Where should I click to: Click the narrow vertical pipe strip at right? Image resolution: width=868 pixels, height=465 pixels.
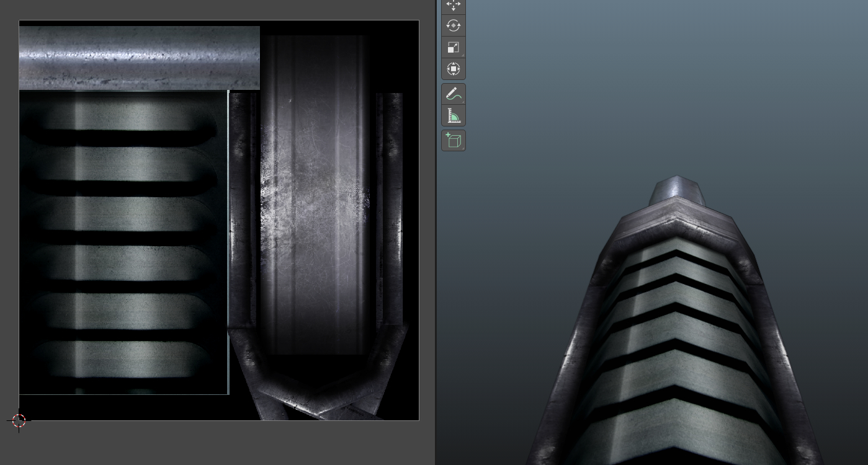(390, 205)
